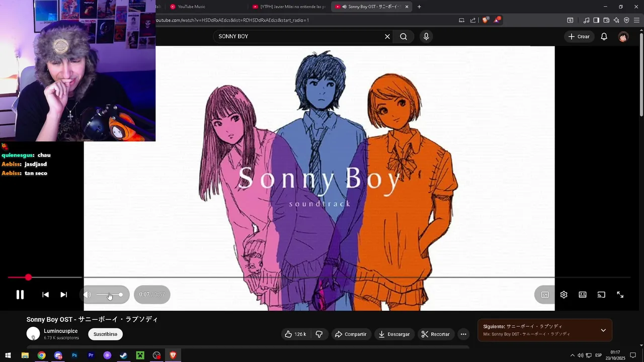Image resolution: width=644 pixels, height=362 pixels.
Task: Open the Crear create menu
Action: [579, 36]
